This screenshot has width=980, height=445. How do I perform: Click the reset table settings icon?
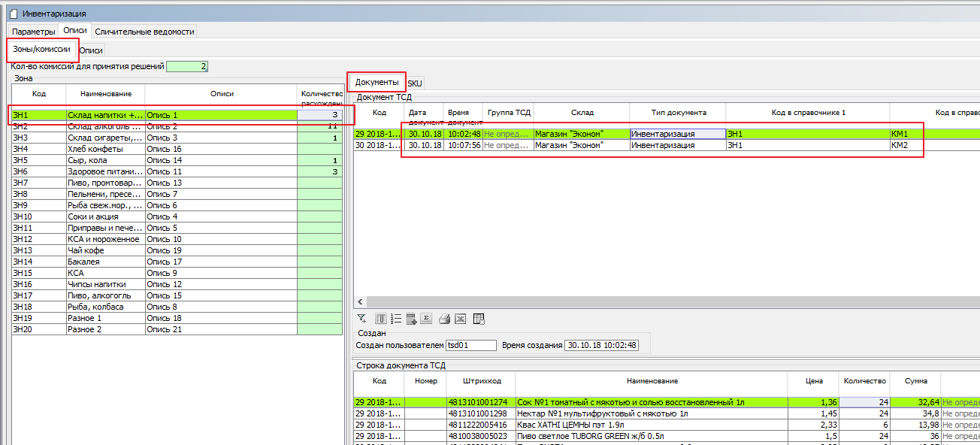click(479, 319)
